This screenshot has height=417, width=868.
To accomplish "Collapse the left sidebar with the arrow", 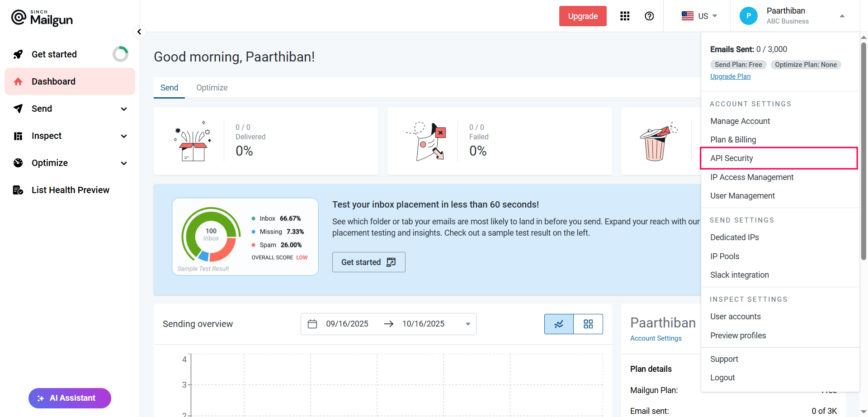I will [139, 32].
